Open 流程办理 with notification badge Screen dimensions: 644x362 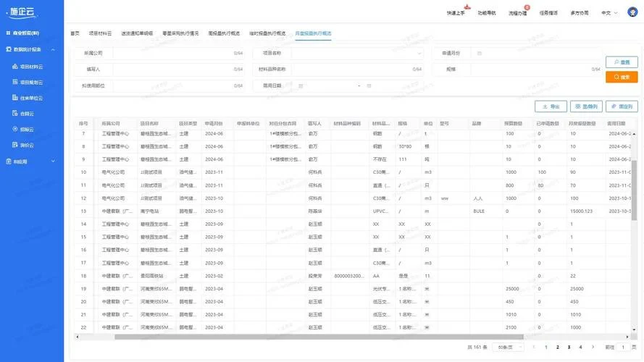517,13
